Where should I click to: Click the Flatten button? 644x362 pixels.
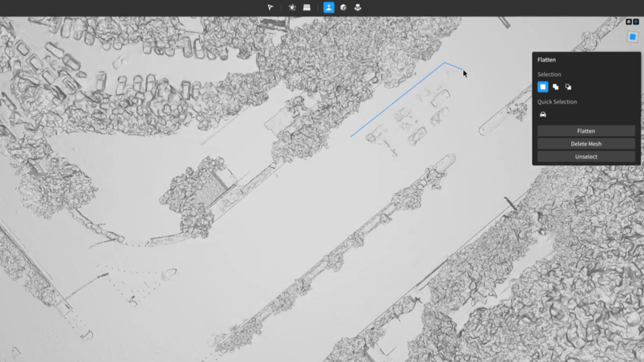pos(586,131)
